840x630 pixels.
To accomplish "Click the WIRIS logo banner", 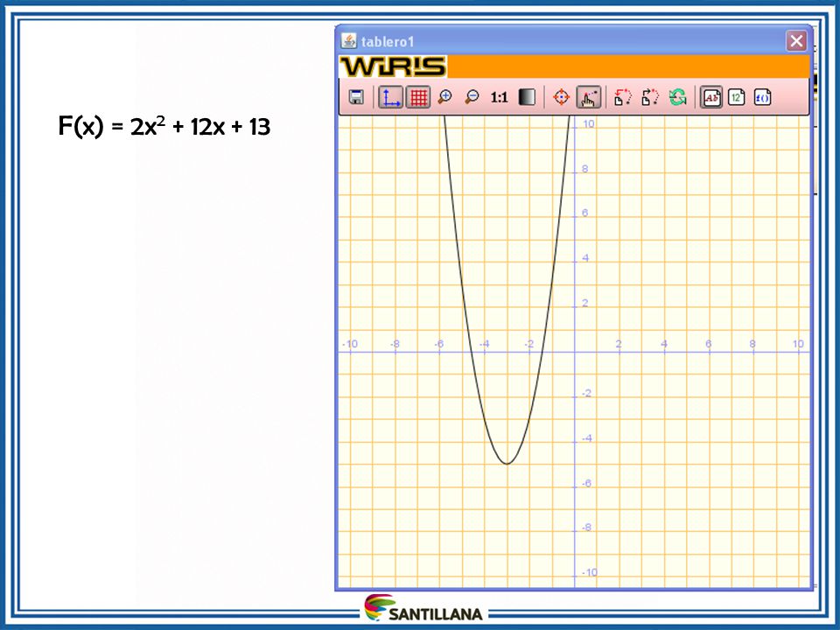I will [393, 66].
